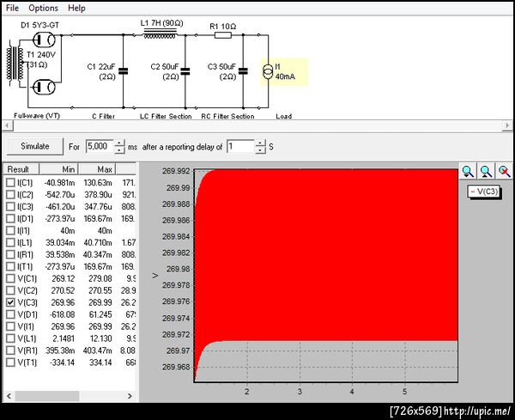Image resolution: width=515 pixels, height=420 pixels.
Task: Enable the I(C1) result checkbox
Action: coord(10,182)
